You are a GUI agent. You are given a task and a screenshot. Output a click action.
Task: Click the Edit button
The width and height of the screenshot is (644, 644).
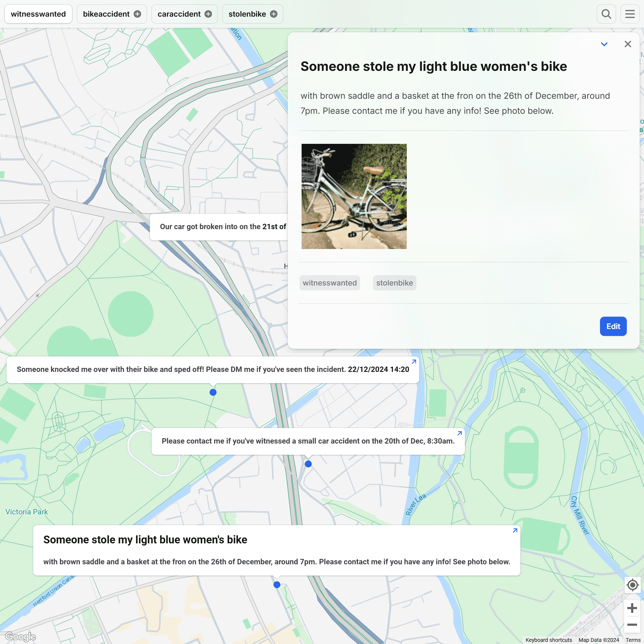(613, 326)
